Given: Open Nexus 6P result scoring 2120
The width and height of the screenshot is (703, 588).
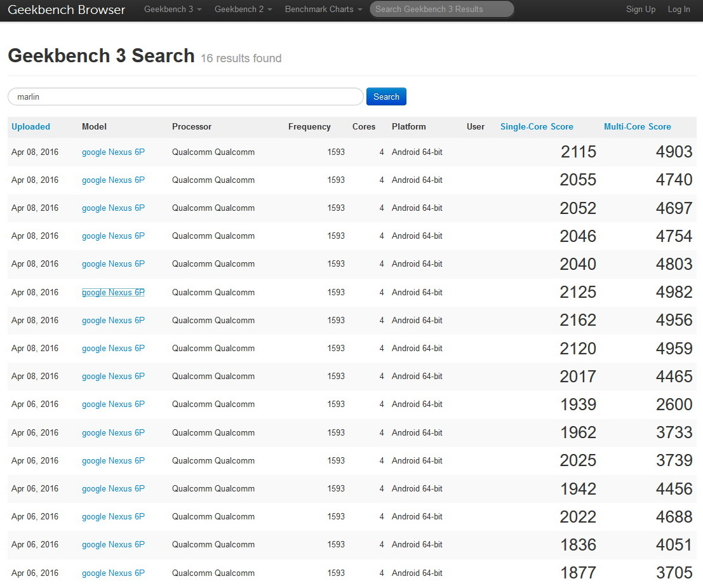Looking at the screenshot, I should click(x=113, y=348).
